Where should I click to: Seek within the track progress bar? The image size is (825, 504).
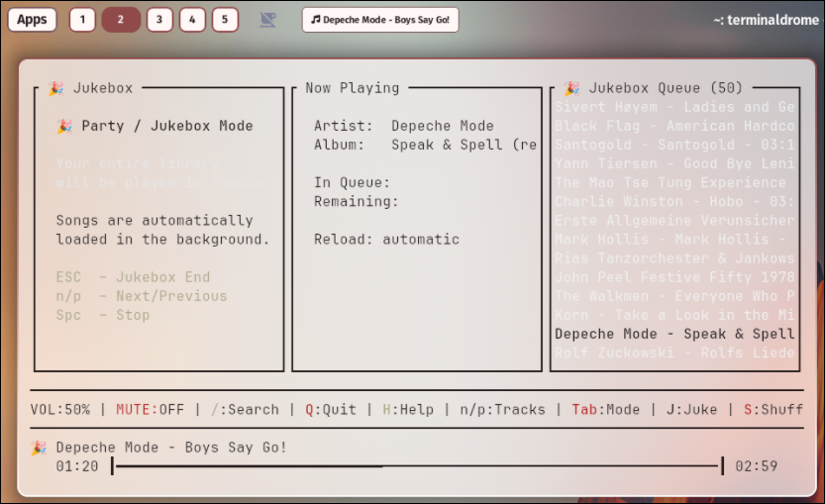coord(417,466)
